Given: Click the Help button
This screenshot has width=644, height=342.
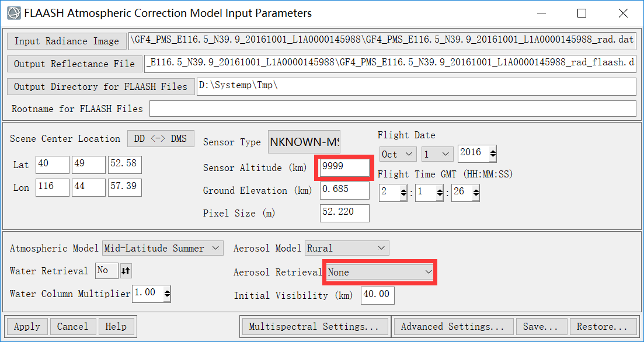Looking at the screenshot, I should click(x=116, y=326).
